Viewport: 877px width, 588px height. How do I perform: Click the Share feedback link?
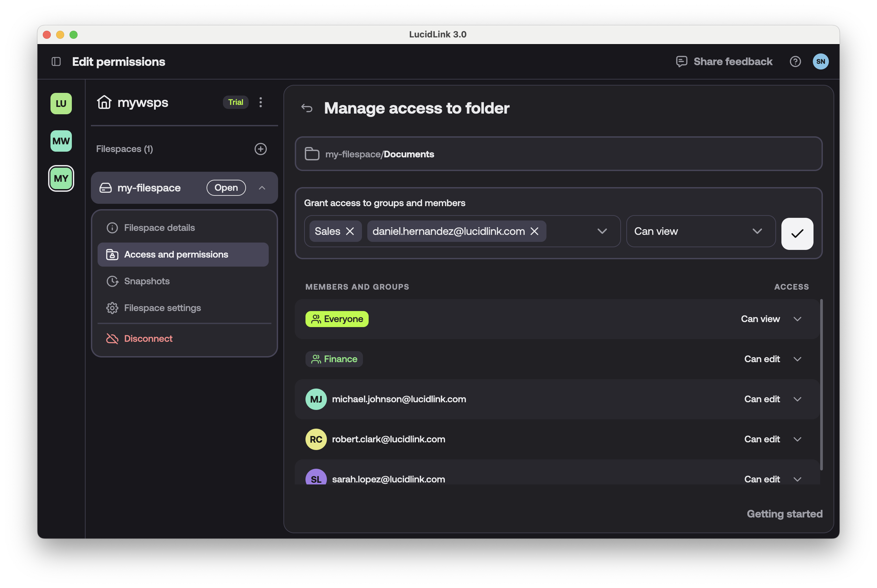[733, 61]
